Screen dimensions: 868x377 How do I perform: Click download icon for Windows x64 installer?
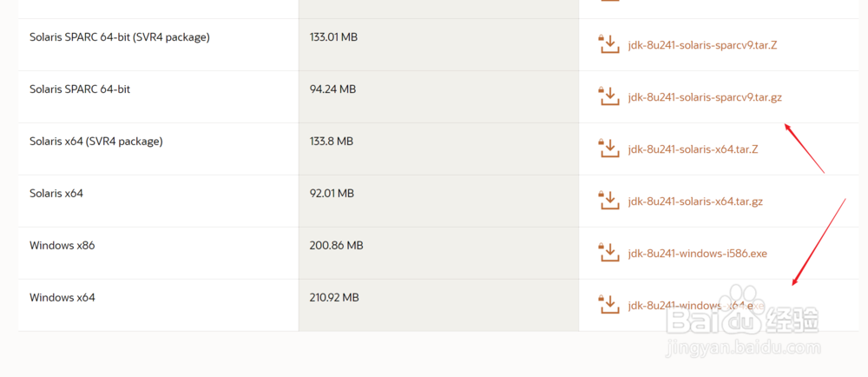tap(608, 305)
